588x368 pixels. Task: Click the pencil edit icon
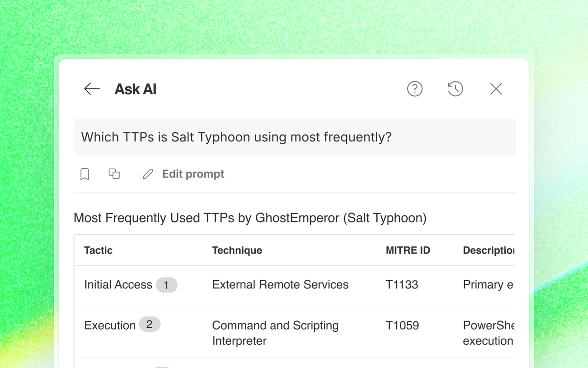point(147,174)
